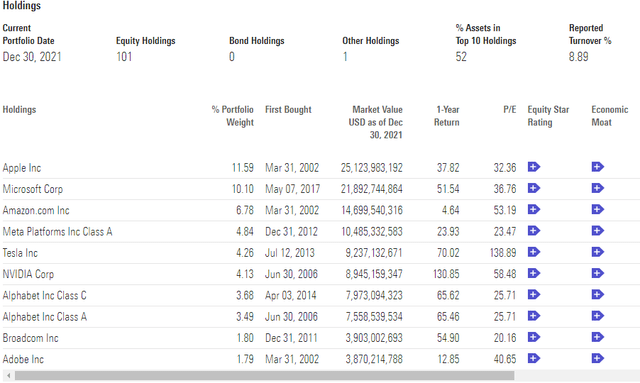This screenshot has height=383, width=640.
Task: Click the % Portfolio Weight column header
Action: 233,116
